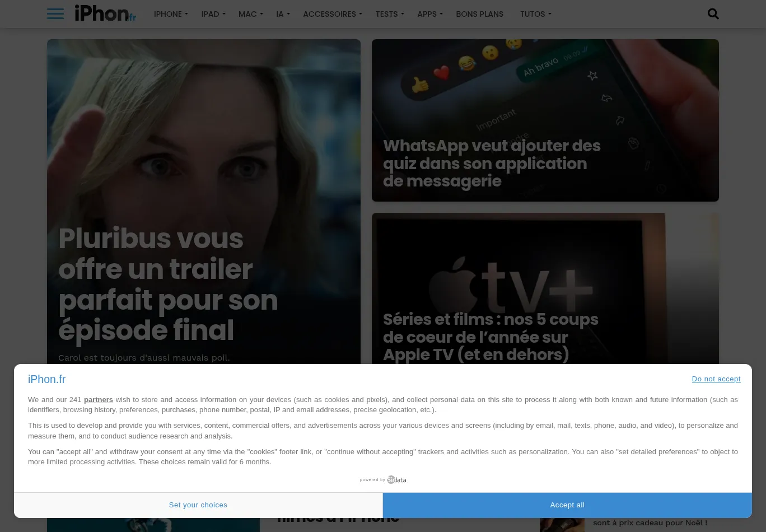Click the Do not accept link
The image size is (766, 532).
tap(716, 379)
